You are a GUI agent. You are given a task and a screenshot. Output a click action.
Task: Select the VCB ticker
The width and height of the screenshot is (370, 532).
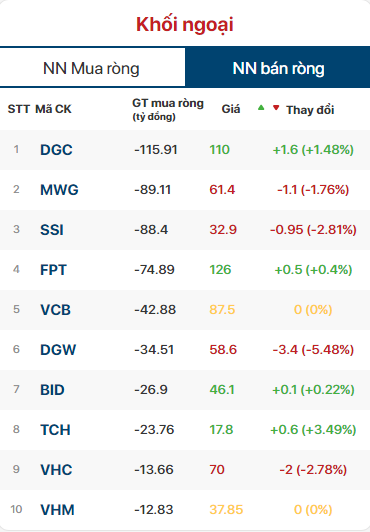[x=56, y=310]
